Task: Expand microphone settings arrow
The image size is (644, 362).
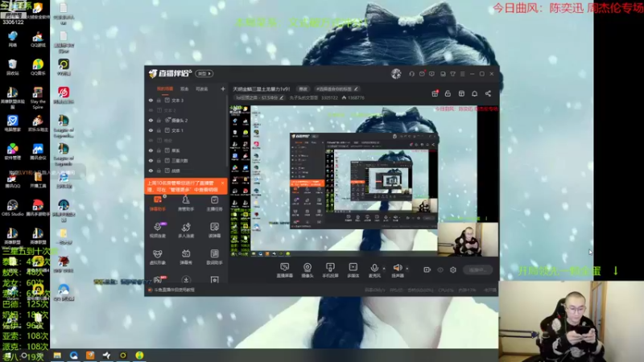Action: (x=385, y=269)
